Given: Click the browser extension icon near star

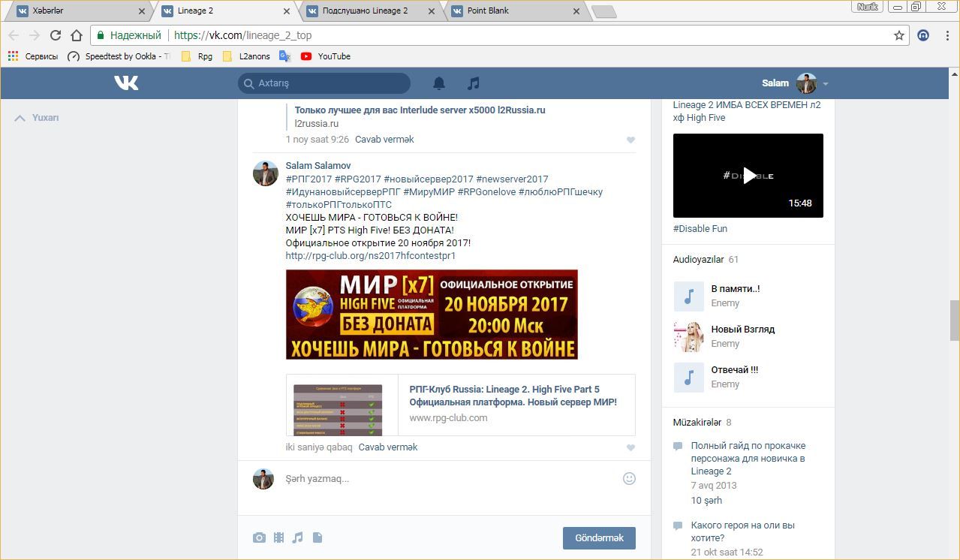Looking at the screenshot, I should [x=923, y=35].
